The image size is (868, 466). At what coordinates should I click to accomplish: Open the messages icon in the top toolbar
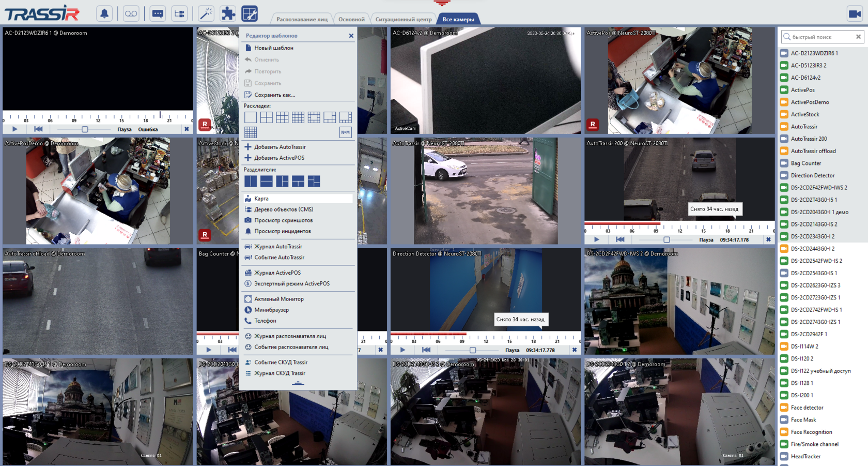click(158, 13)
